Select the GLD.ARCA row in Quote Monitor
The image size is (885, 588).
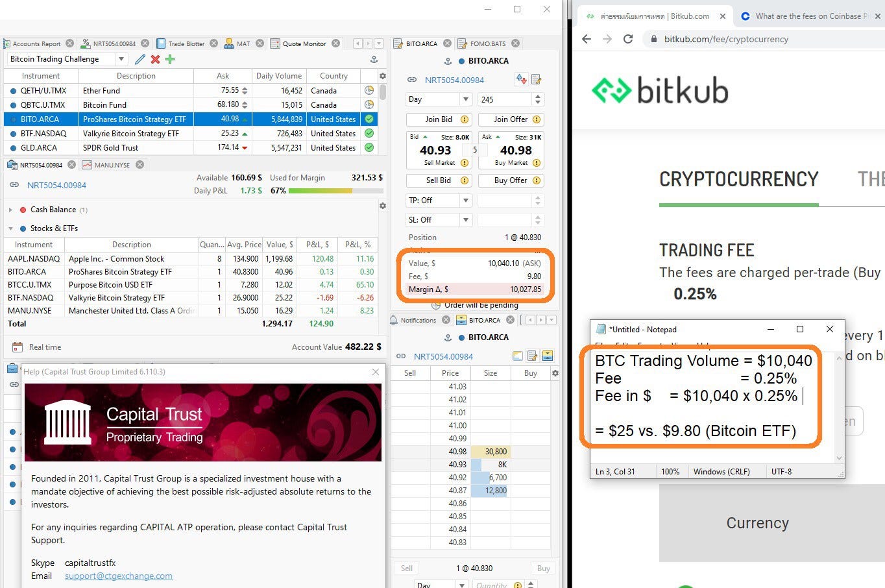(191, 147)
